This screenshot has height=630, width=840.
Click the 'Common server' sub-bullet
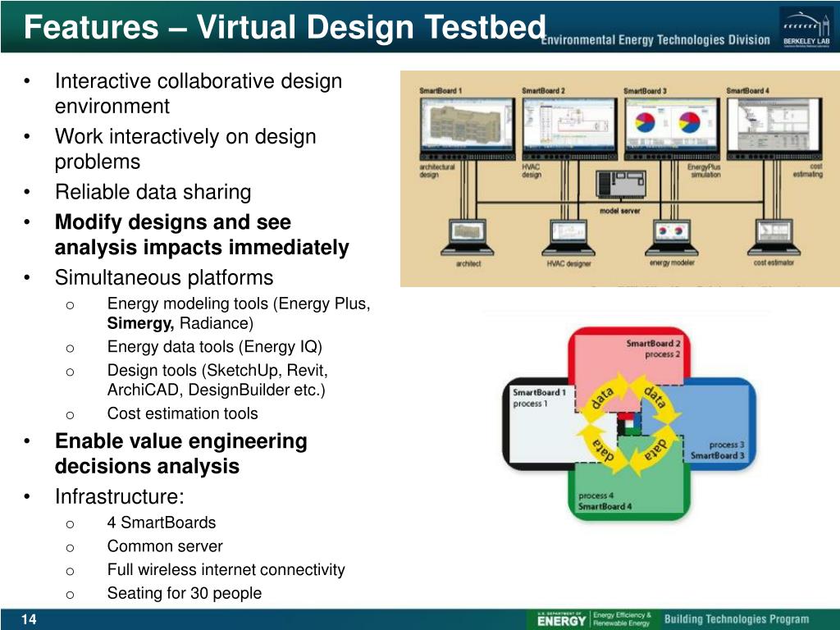(x=164, y=546)
